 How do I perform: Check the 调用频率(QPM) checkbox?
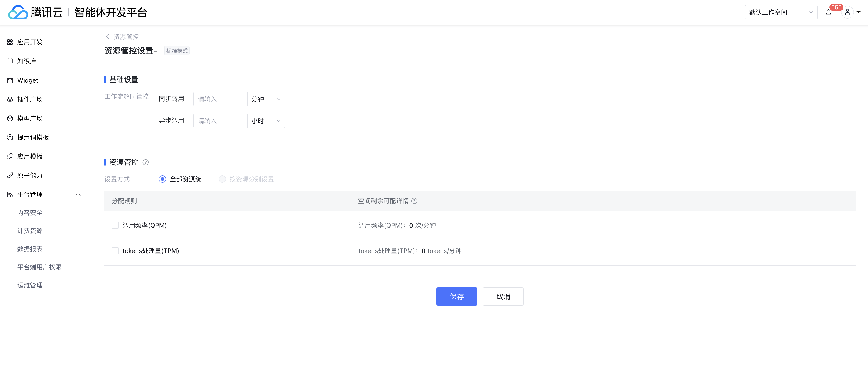pyautogui.click(x=115, y=225)
